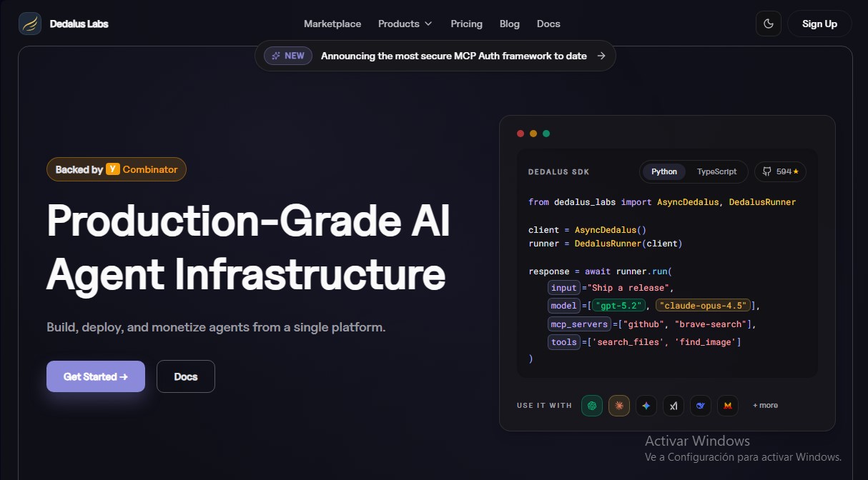This screenshot has width=868, height=480.
Task: Click the Y Combinator logo badge
Action: click(112, 169)
